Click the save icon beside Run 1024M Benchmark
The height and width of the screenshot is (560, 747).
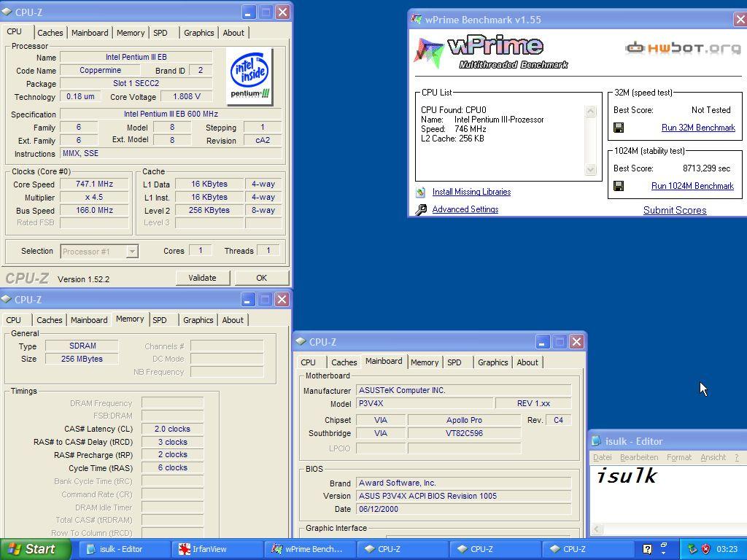tap(619, 186)
